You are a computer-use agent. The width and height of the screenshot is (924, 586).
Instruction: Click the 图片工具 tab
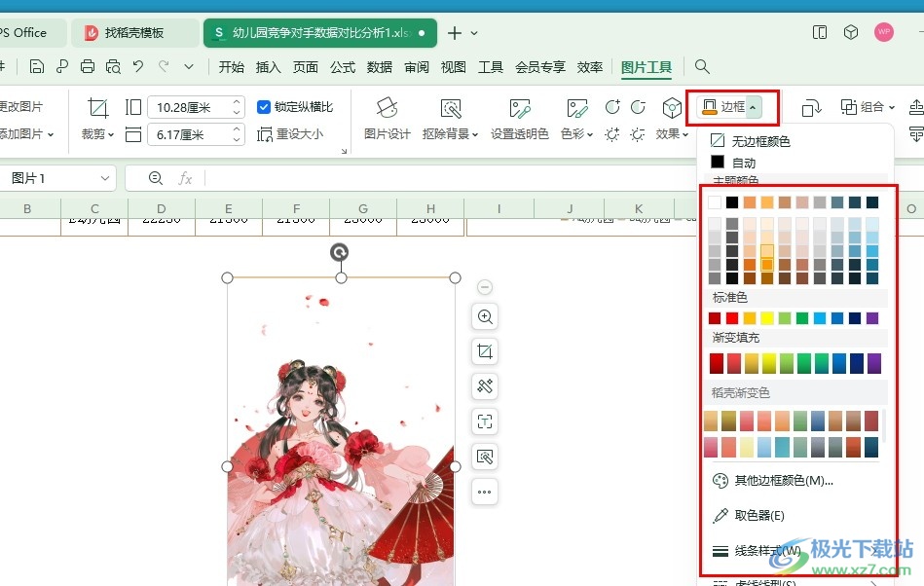click(x=647, y=67)
